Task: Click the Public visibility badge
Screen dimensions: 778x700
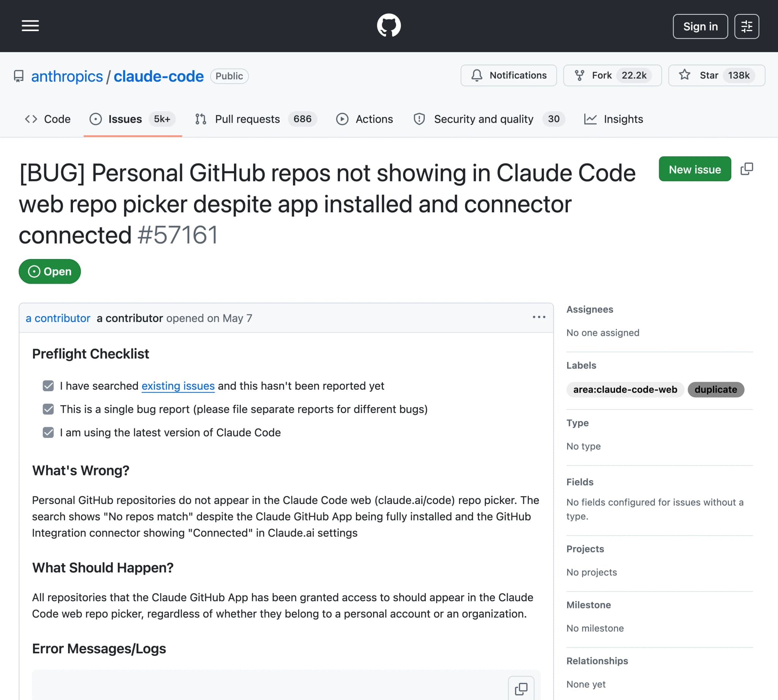Action: click(x=229, y=76)
